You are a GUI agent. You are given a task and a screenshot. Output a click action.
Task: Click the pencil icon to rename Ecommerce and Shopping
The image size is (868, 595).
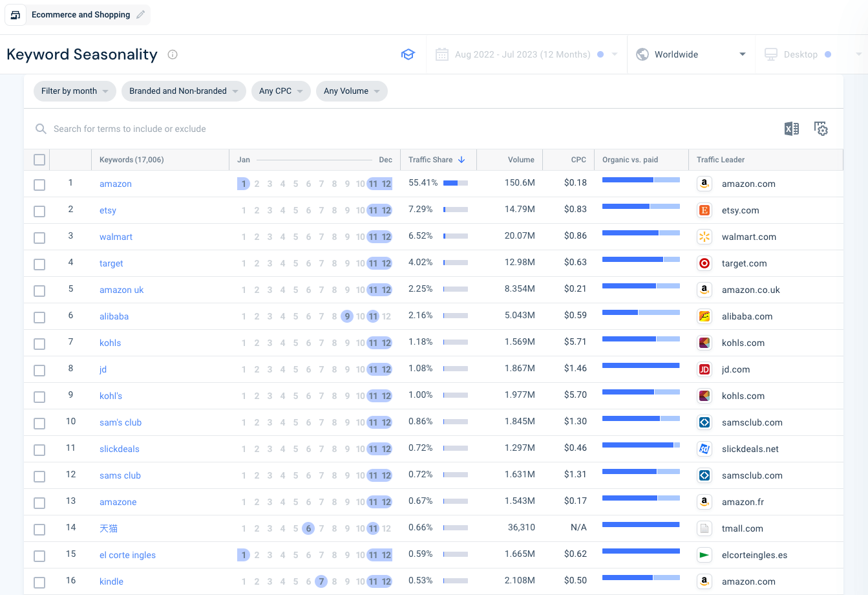click(x=140, y=14)
